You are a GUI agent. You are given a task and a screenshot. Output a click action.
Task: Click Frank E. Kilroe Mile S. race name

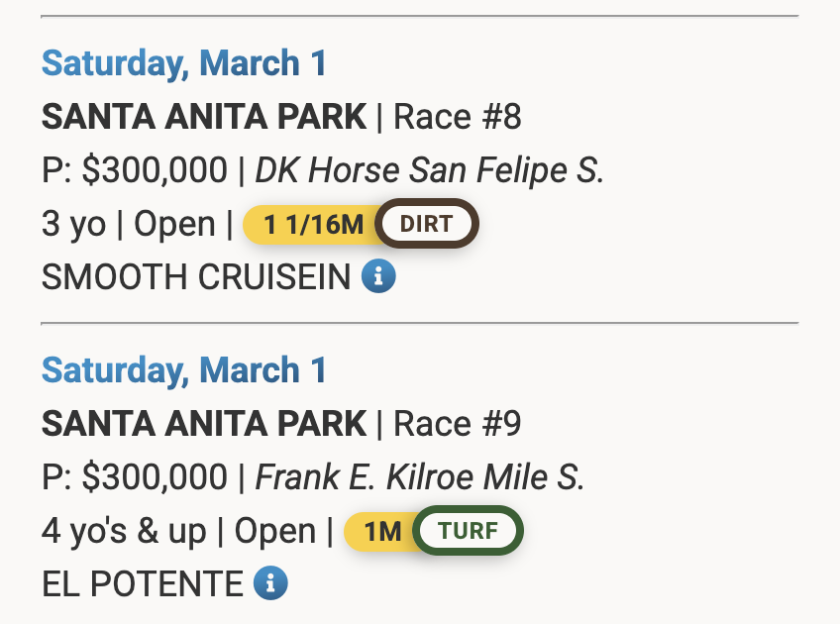[x=419, y=477]
